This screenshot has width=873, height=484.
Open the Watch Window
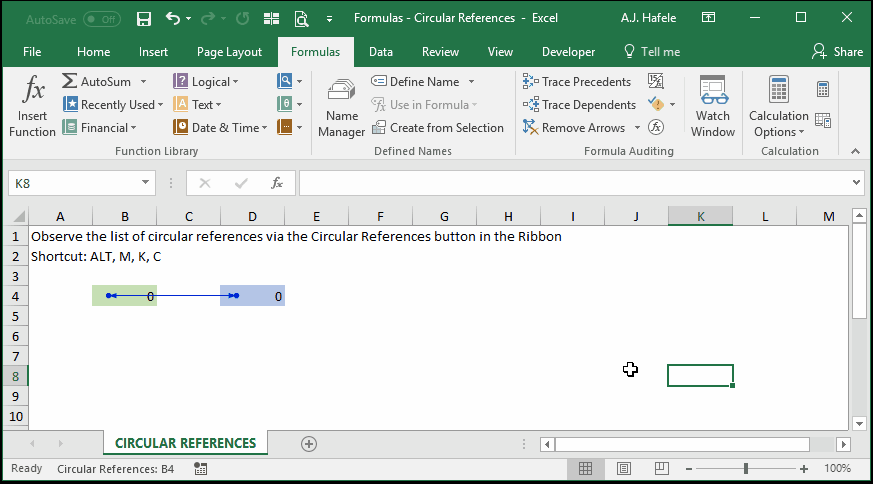click(x=713, y=107)
